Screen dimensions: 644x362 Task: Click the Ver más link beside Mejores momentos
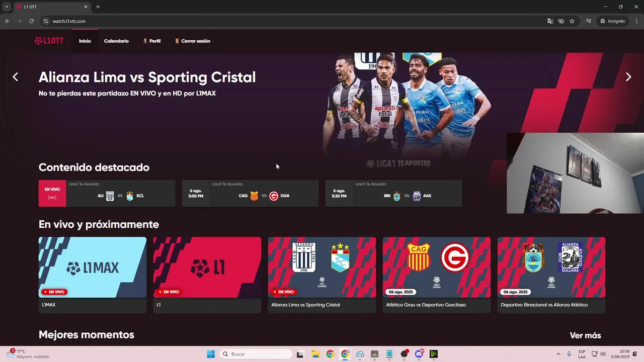[585, 335]
